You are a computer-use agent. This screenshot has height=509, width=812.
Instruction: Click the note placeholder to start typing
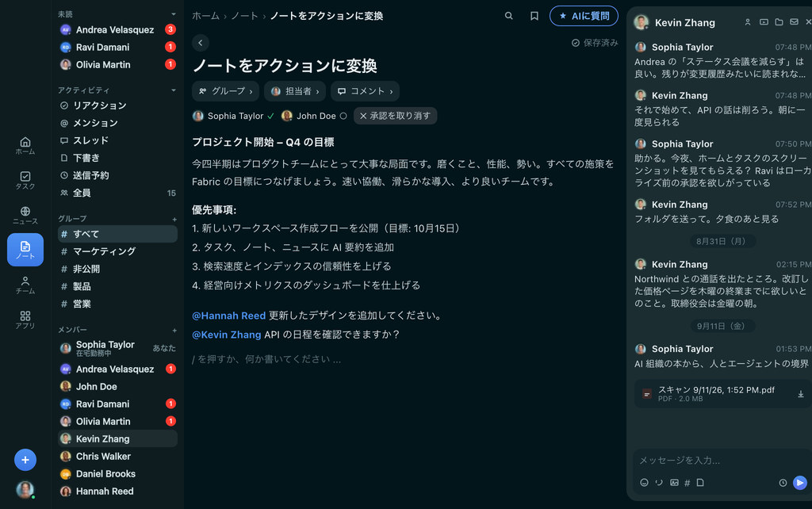point(266,359)
